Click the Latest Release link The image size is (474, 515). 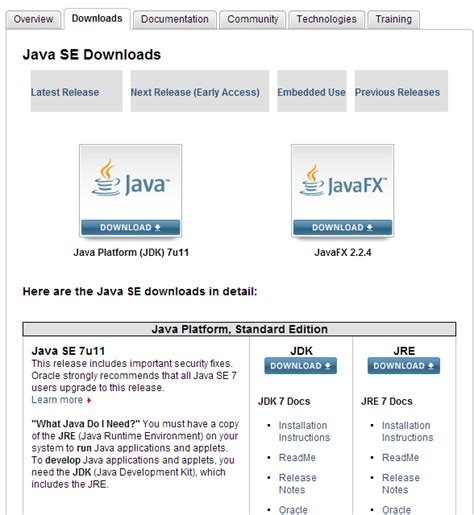tap(65, 92)
